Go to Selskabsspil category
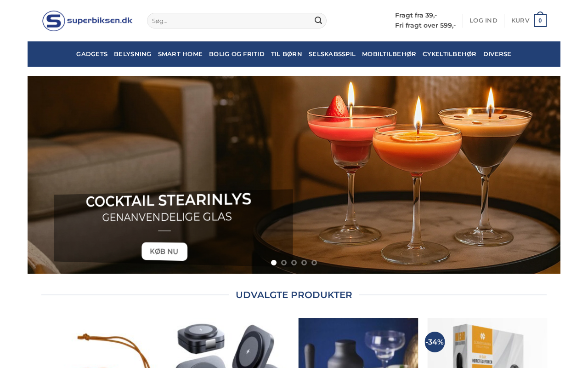The width and height of the screenshot is (588, 368). [x=332, y=54]
